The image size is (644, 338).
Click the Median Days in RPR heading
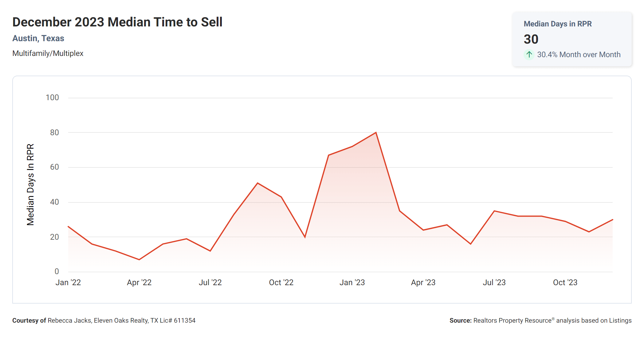(x=557, y=24)
